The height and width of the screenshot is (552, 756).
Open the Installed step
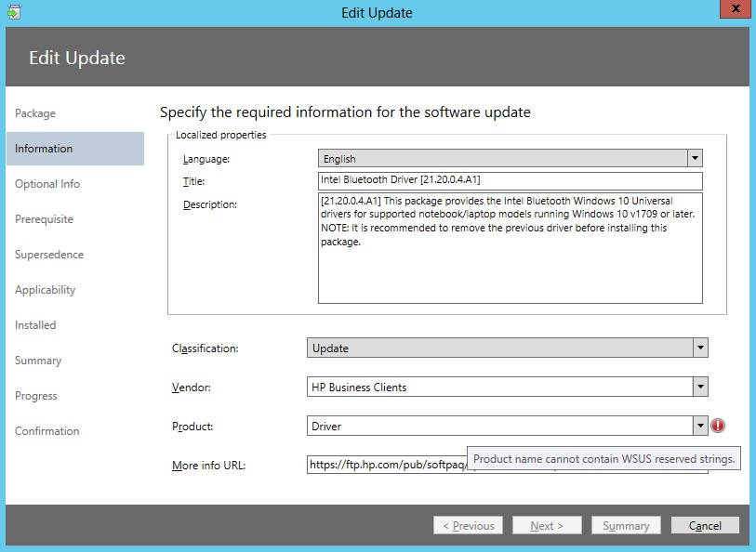coord(35,325)
